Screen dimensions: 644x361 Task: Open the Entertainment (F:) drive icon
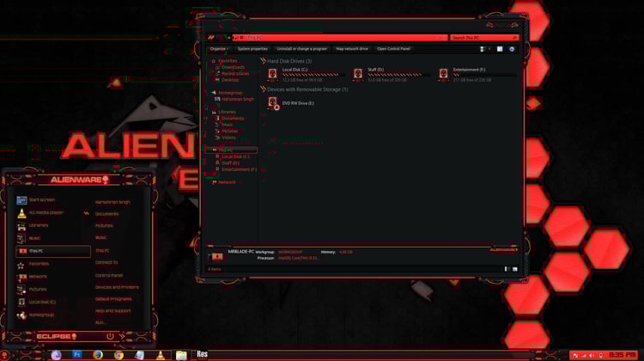pos(443,75)
